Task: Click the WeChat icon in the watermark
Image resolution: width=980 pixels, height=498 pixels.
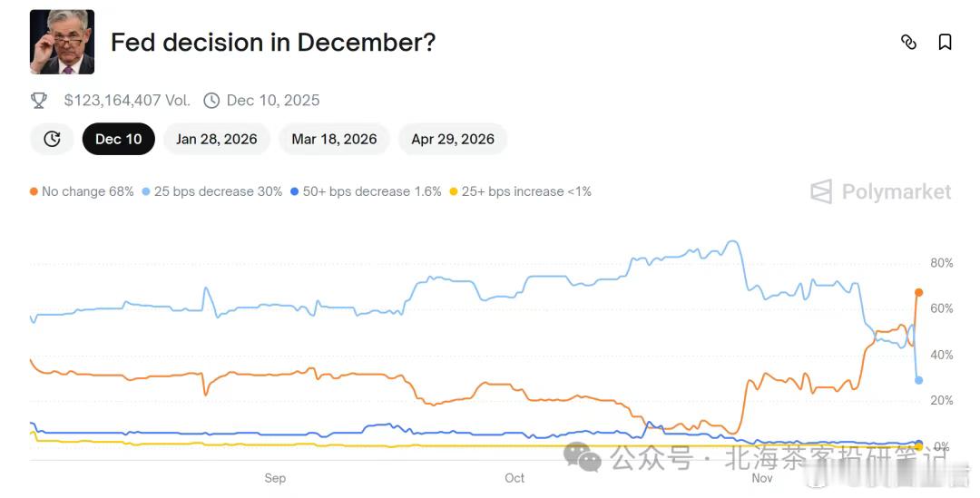Action: pos(583,456)
